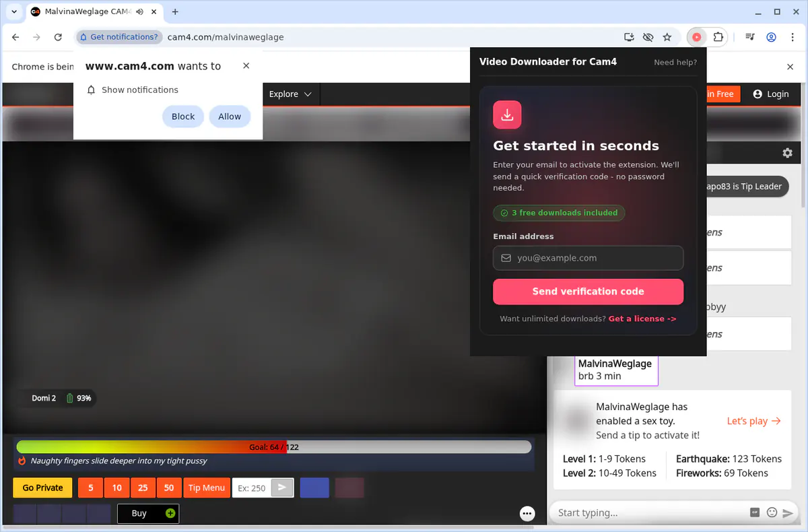Click the Go Private button
808x532 pixels.
tap(42, 488)
